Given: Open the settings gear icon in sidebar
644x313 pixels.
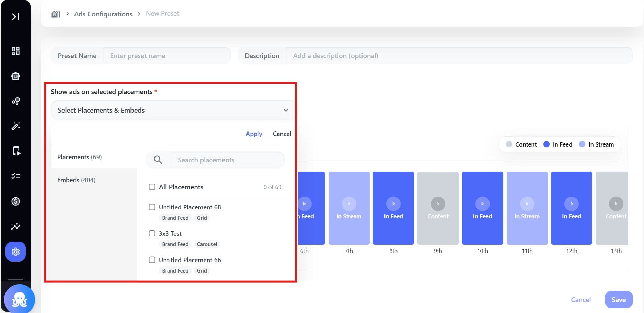Looking at the screenshot, I should (x=15, y=252).
